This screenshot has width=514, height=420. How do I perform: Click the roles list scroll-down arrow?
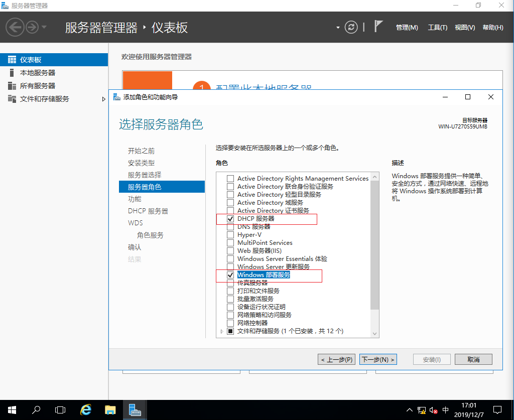click(374, 334)
